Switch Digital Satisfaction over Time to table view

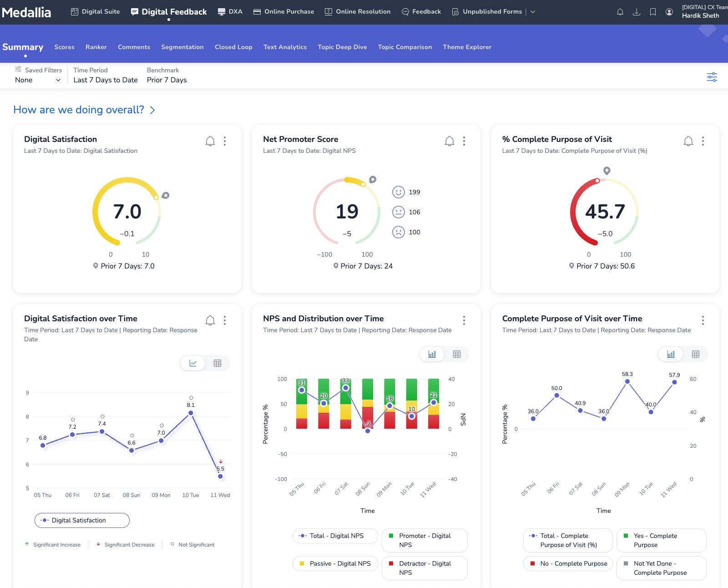pyautogui.click(x=217, y=363)
